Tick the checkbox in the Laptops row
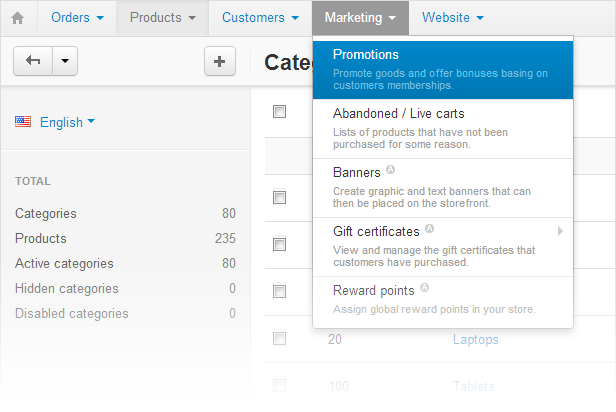 pyautogui.click(x=279, y=339)
